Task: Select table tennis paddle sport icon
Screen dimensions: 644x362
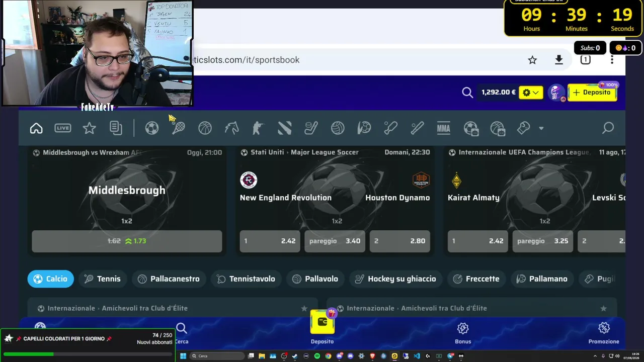Action: 391,128
